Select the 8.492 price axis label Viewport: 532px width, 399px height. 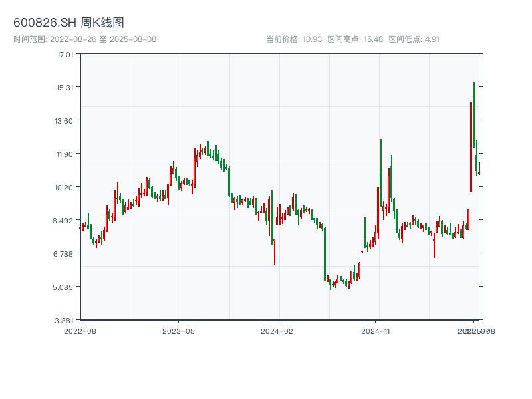[x=65, y=220]
